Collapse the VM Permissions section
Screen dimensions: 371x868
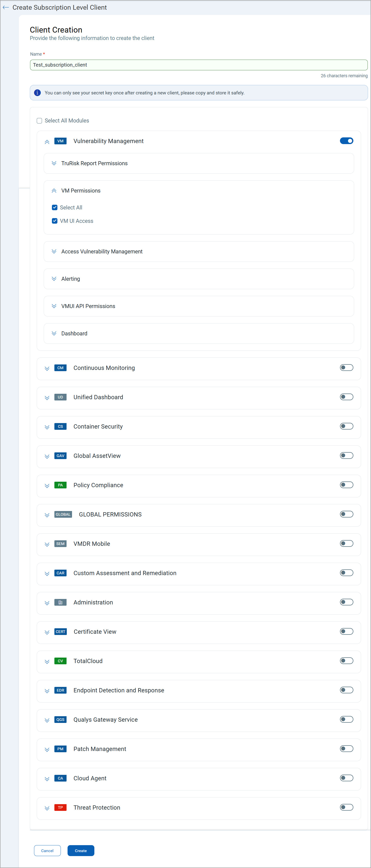tap(54, 190)
